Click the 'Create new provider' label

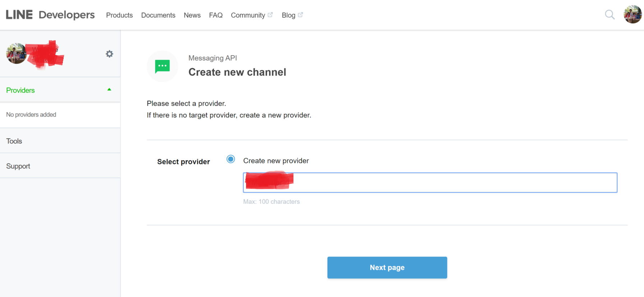tap(276, 161)
